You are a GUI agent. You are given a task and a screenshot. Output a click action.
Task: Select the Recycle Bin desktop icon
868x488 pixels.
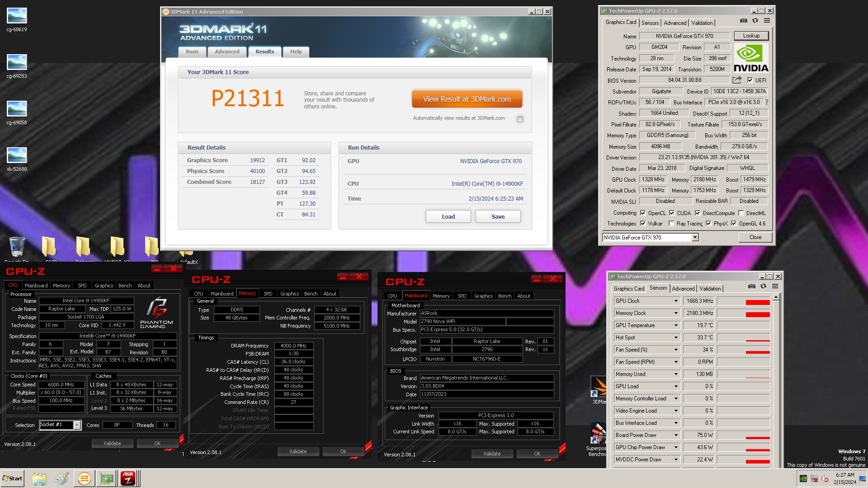[17, 248]
